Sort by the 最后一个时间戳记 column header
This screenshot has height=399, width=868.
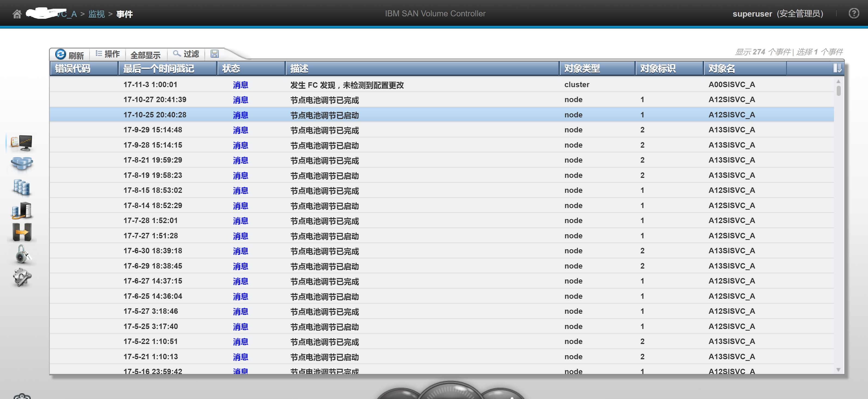pyautogui.click(x=167, y=68)
